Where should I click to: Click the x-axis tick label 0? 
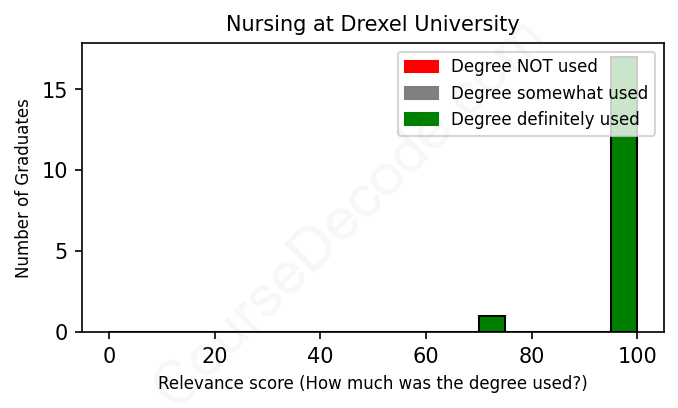[x=109, y=354]
